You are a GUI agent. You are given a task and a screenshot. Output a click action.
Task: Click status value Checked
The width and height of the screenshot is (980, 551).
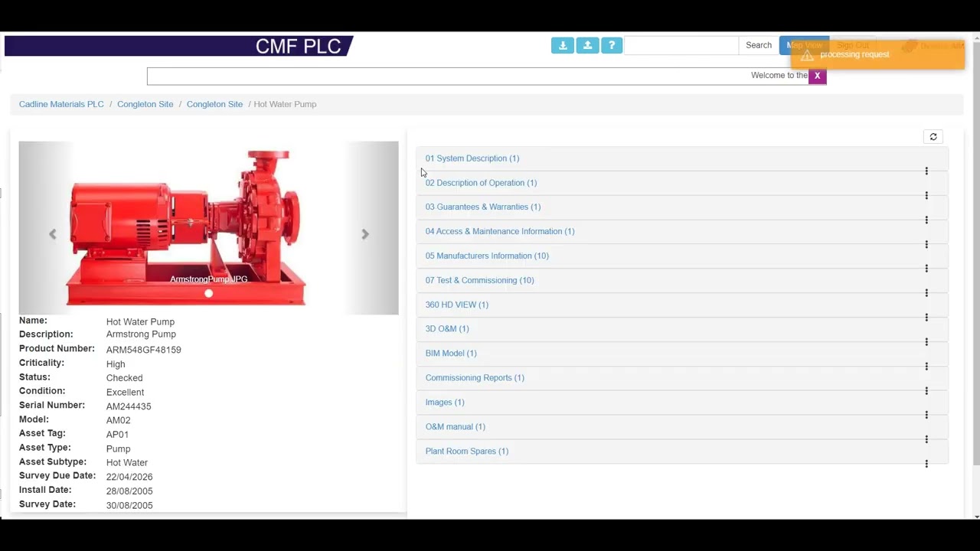pos(124,378)
